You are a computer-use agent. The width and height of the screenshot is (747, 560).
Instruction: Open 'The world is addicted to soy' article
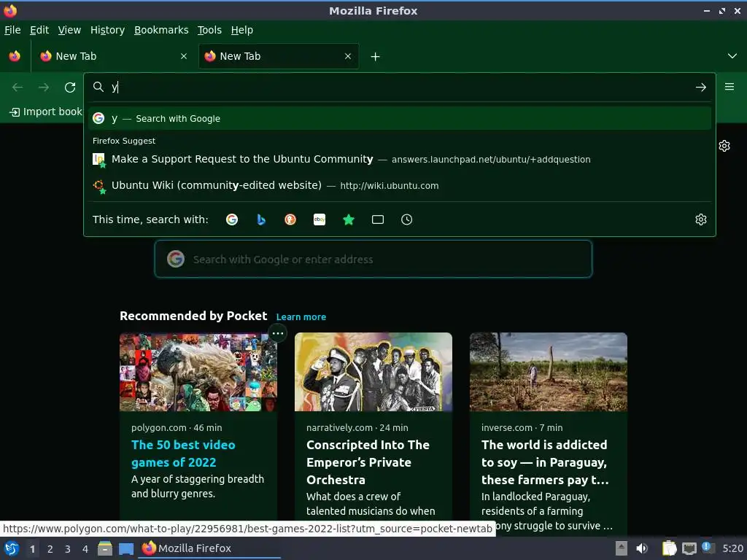click(x=545, y=462)
